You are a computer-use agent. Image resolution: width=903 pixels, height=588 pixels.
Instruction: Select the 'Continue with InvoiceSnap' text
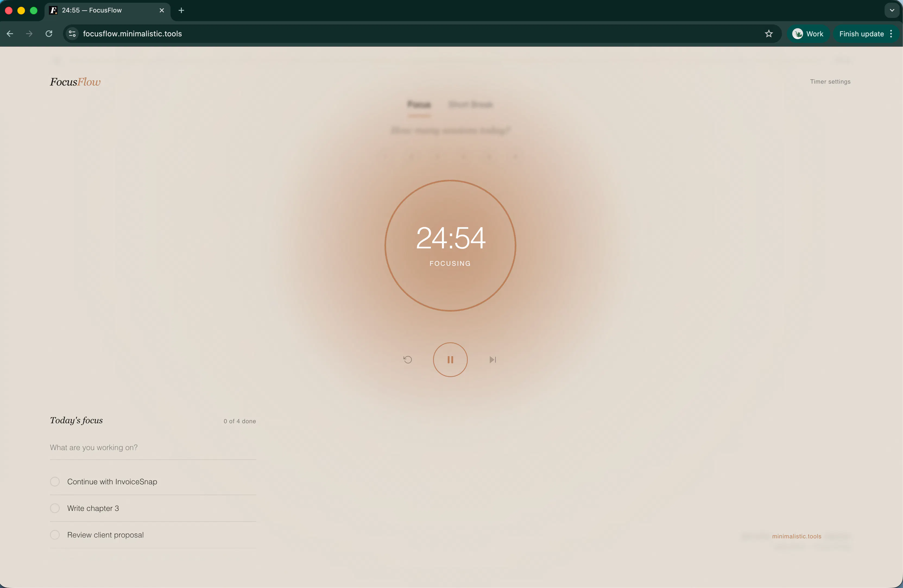112,482
